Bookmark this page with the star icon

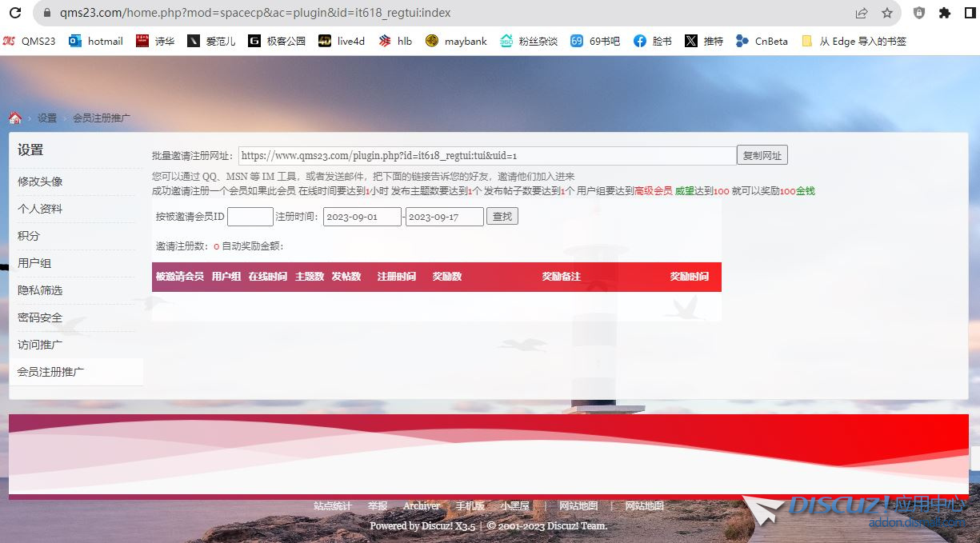887,13
